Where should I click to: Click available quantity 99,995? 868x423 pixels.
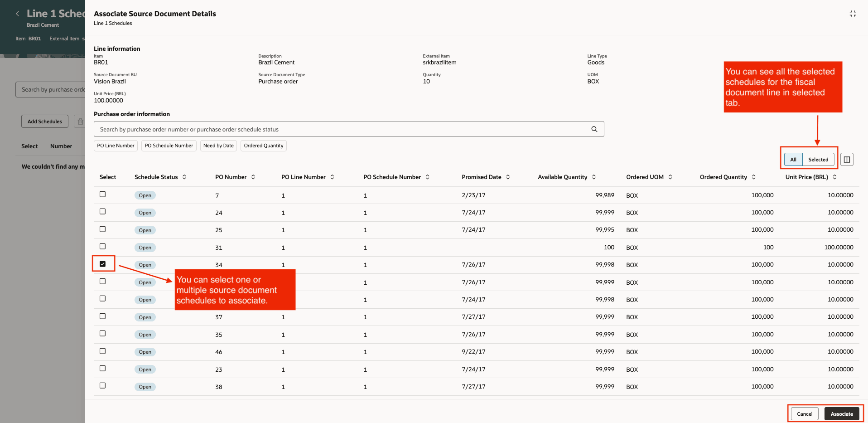(605, 230)
